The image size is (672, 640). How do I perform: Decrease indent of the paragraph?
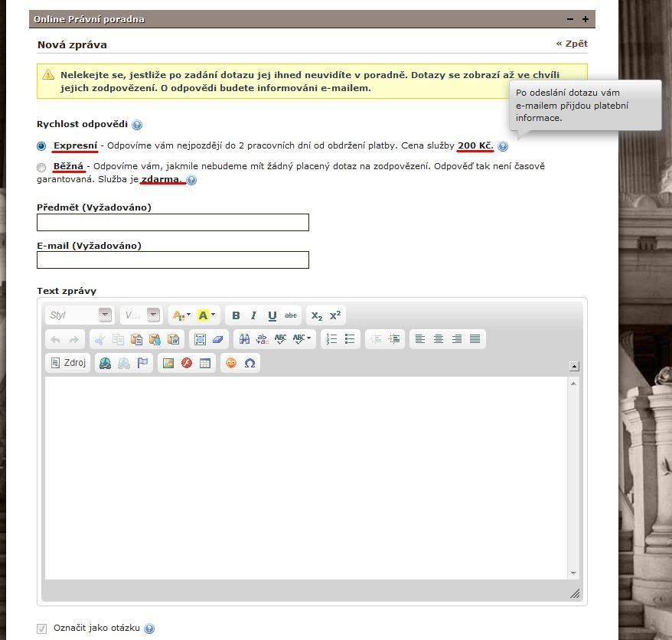376,339
